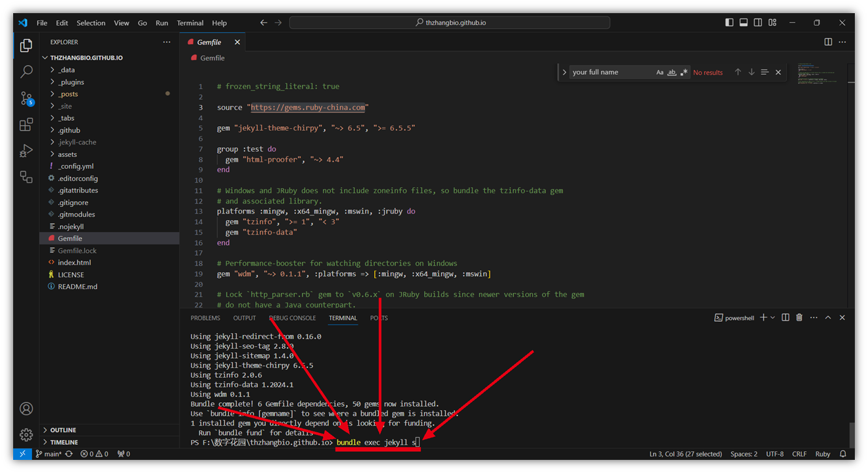Open Customize Layout in the title bar
This screenshot has width=868, height=473.
pyautogui.click(x=773, y=22)
